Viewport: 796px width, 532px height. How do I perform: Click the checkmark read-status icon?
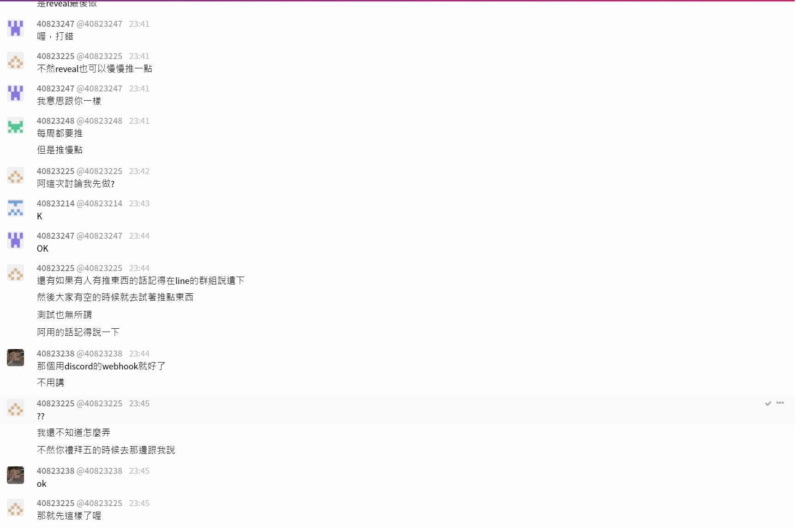(768, 403)
